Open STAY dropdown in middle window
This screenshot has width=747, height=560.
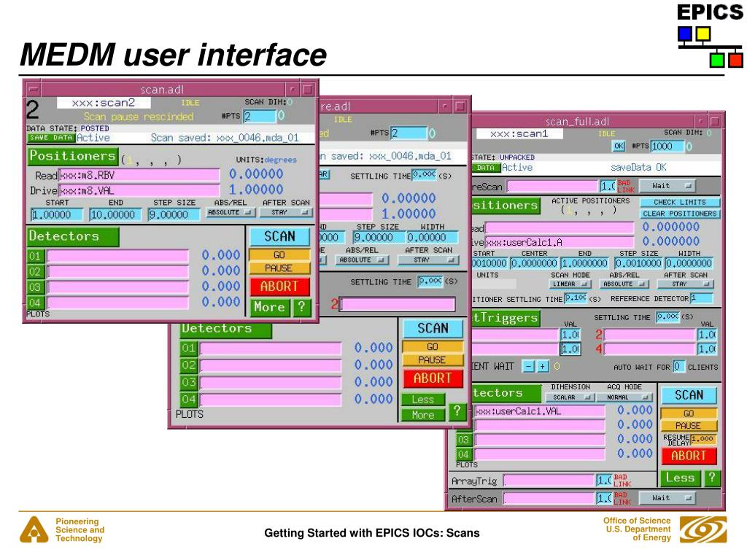tap(427, 260)
